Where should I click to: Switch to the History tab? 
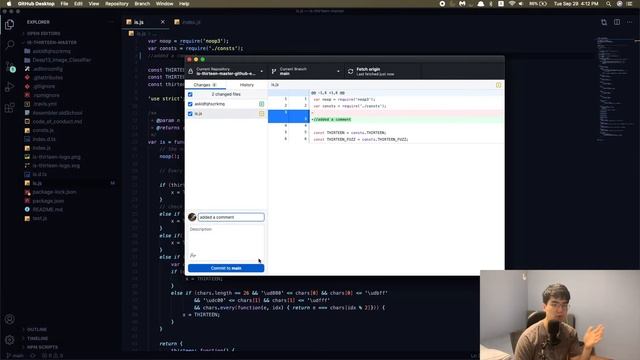tap(247, 85)
